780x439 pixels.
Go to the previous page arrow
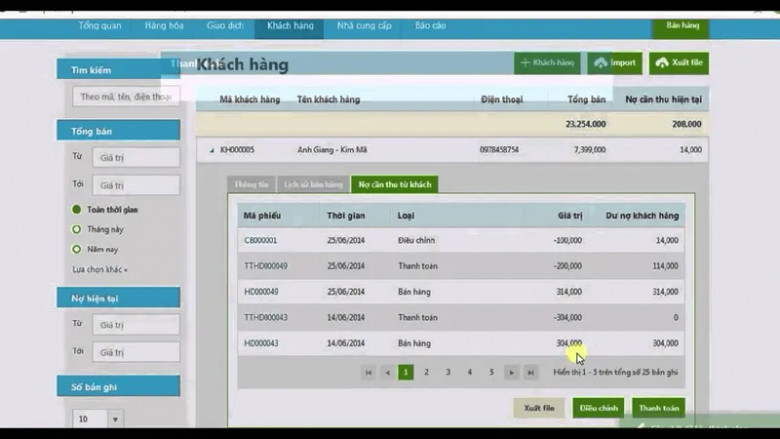387,372
